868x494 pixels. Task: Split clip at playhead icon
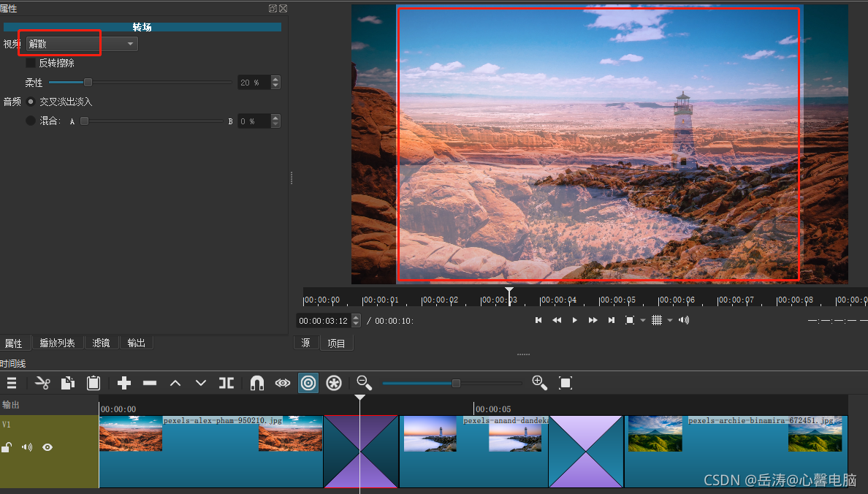pos(226,383)
